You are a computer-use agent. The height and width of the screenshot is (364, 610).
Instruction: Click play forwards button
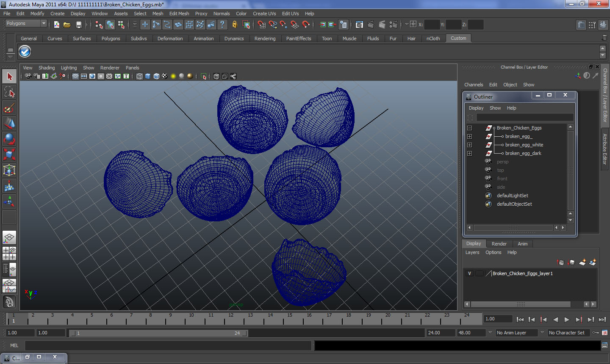pyautogui.click(x=567, y=320)
